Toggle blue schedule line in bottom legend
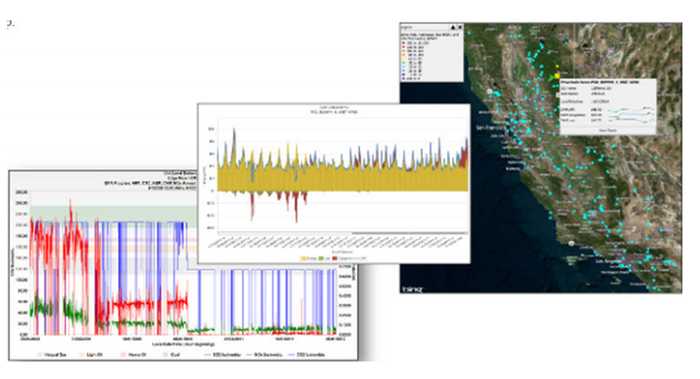 (307, 355)
